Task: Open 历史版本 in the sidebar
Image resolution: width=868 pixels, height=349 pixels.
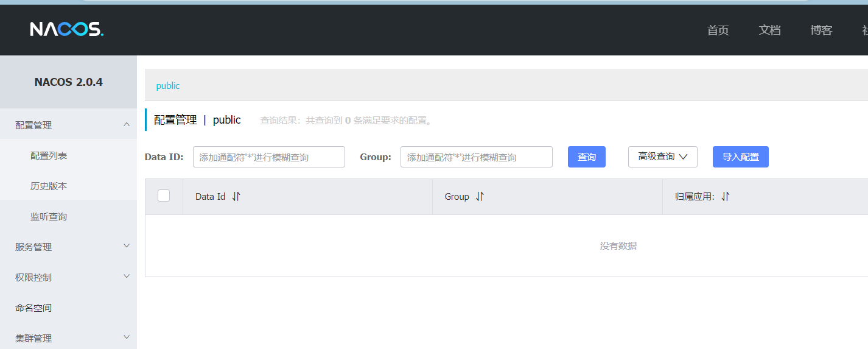Action: click(49, 186)
